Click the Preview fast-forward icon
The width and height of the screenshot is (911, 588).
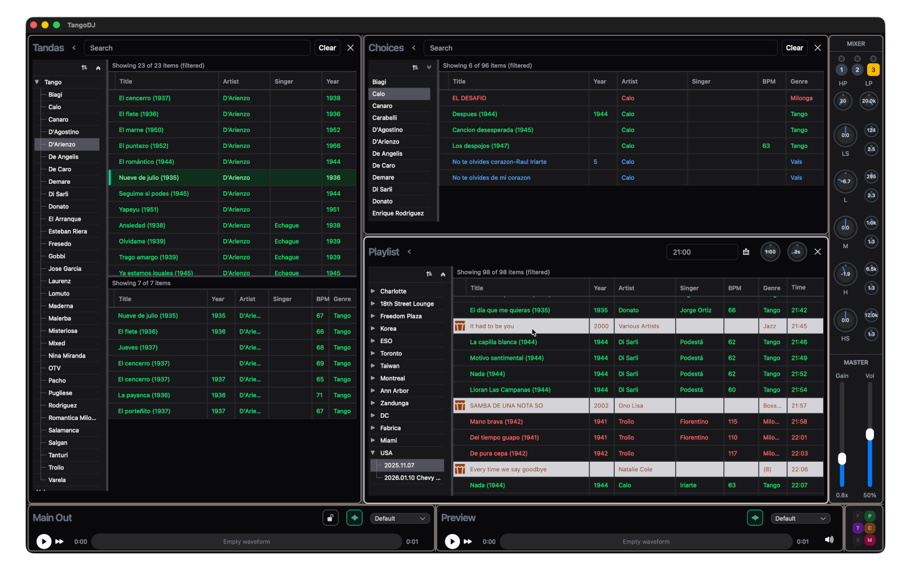tap(468, 541)
